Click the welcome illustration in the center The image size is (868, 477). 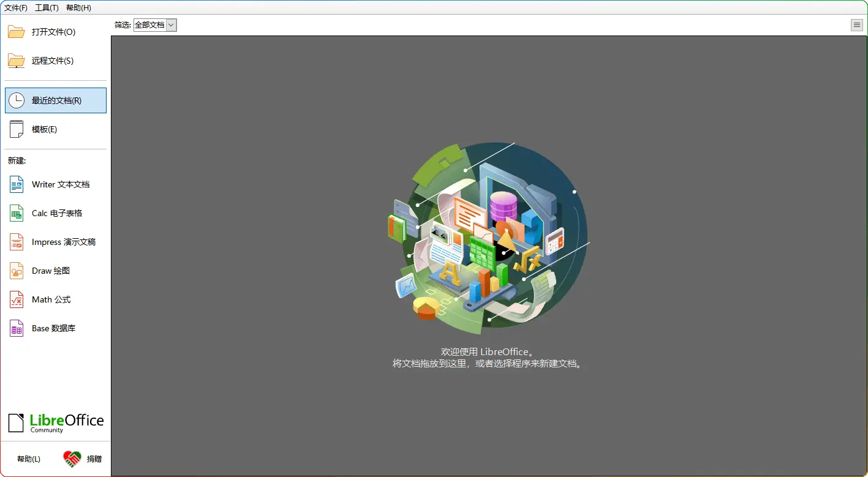[488, 239]
